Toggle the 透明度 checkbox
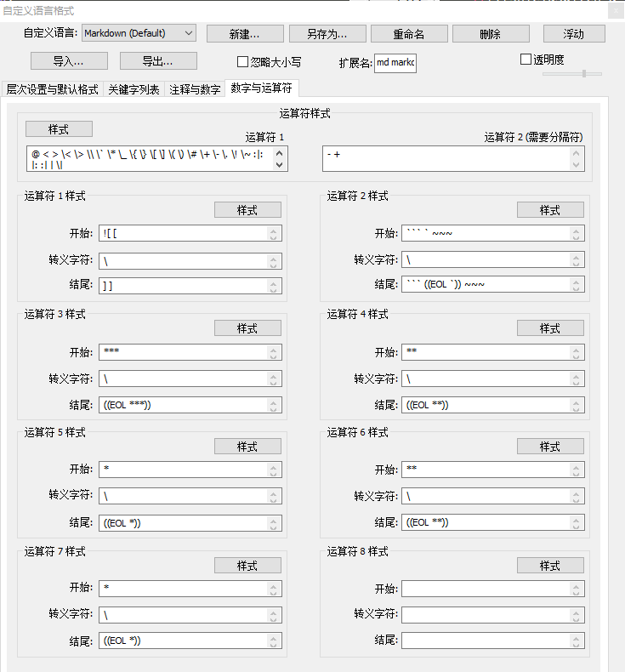The height and width of the screenshot is (672, 625). click(x=526, y=60)
